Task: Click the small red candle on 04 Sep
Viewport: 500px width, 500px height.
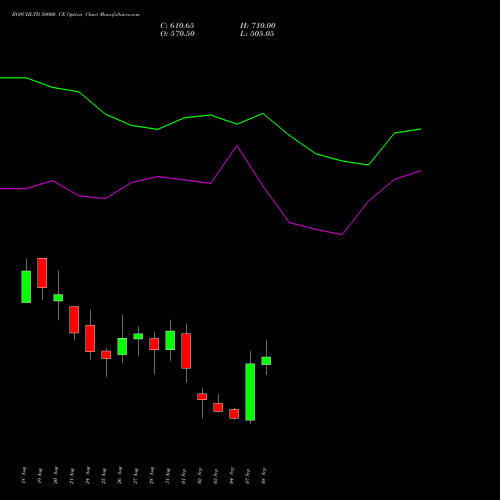Action: coord(234,414)
